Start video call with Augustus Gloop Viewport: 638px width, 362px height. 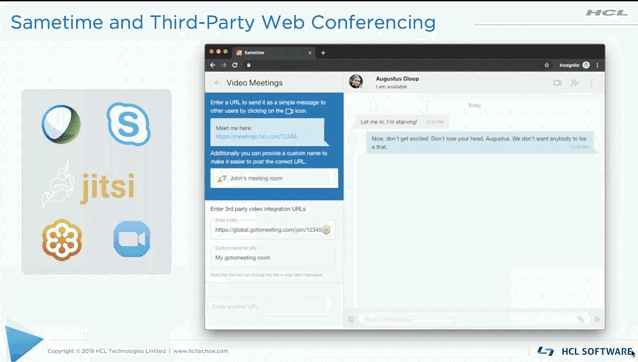click(x=557, y=83)
